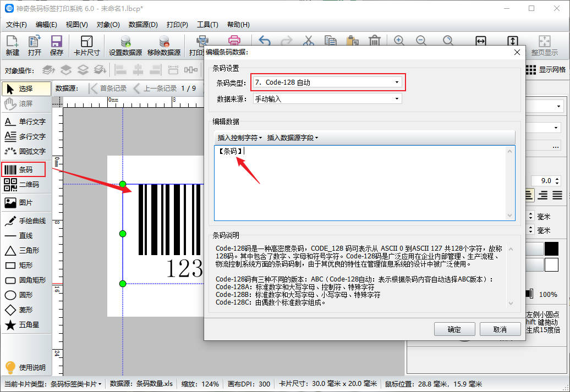Zoom out with the minus magnifier icon
Image resolution: width=570 pixels, height=392 pixels.
[421, 41]
